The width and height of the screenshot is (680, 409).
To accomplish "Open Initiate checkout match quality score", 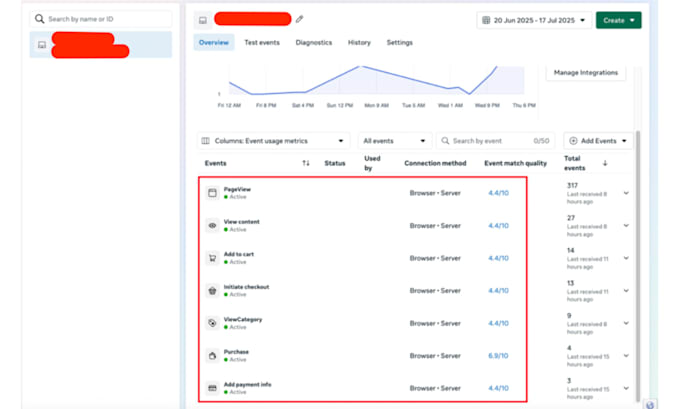I will pyautogui.click(x=498, y=291).
